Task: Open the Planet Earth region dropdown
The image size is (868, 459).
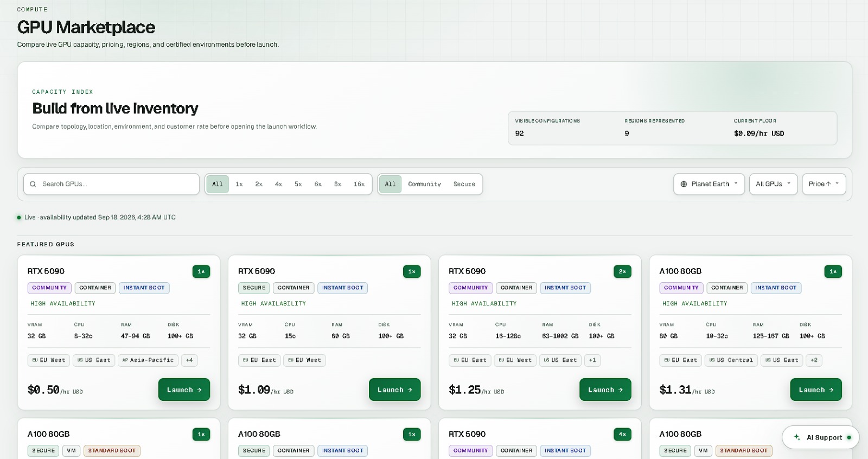Action: pos(709,184)
